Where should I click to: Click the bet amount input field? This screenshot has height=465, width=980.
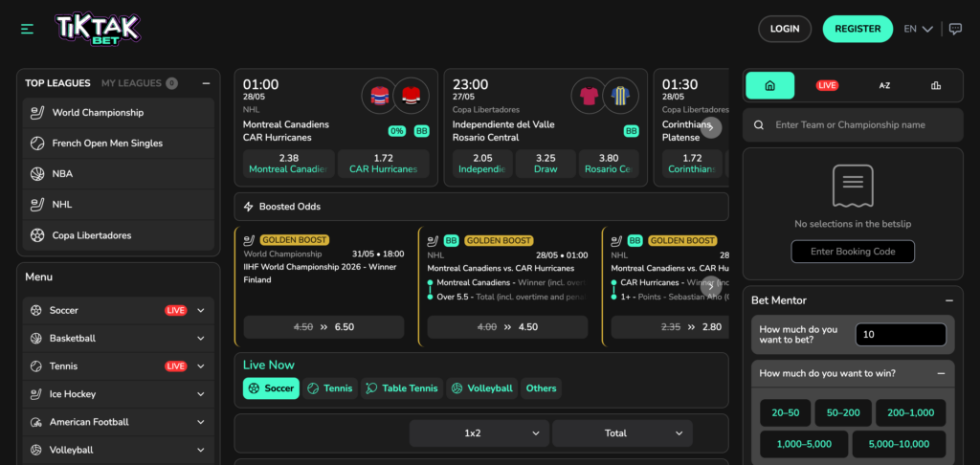pyautogui.click(x=901, y=334)
